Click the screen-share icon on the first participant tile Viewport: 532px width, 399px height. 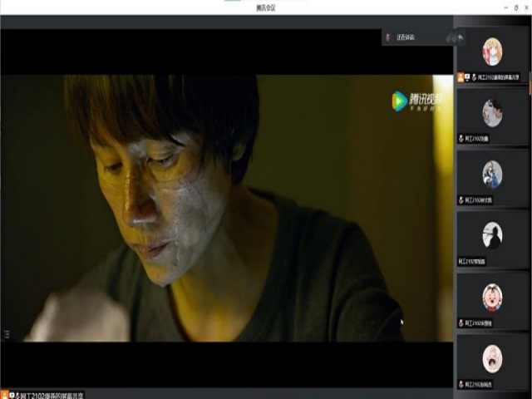click(x=468, y=77)
